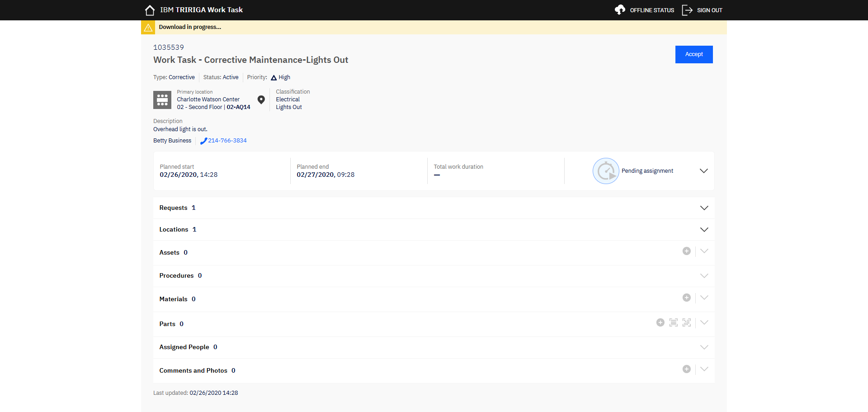Click the Offline Status cloud icon
The height and width of the screenshot is (412, 868).
[620, 10]
